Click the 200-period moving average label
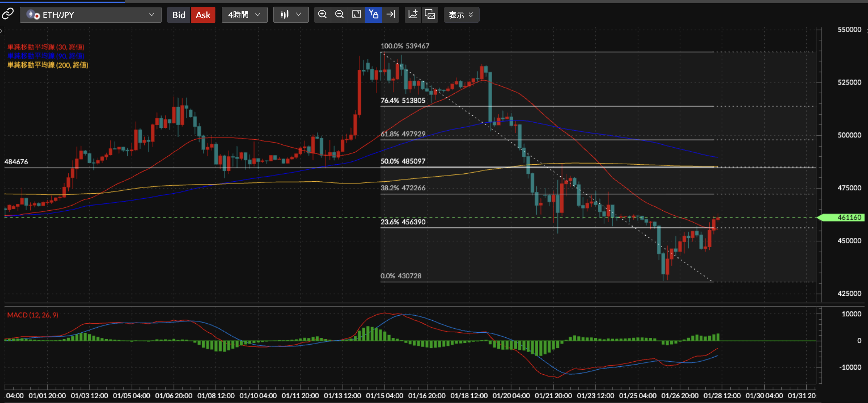 48,65
